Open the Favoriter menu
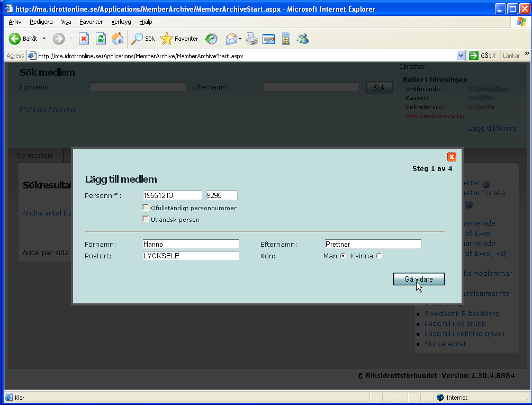This screenshot has width=532, height=405. point(91,22)
